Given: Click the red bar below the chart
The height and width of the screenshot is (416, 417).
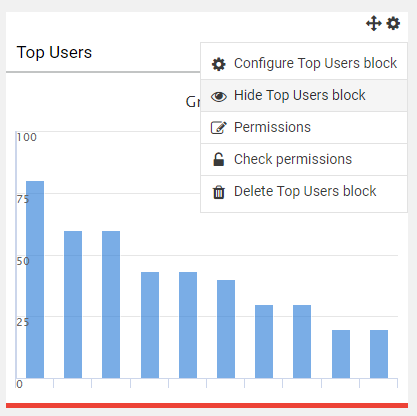Looking at the screenshot, I should point(207,405).
